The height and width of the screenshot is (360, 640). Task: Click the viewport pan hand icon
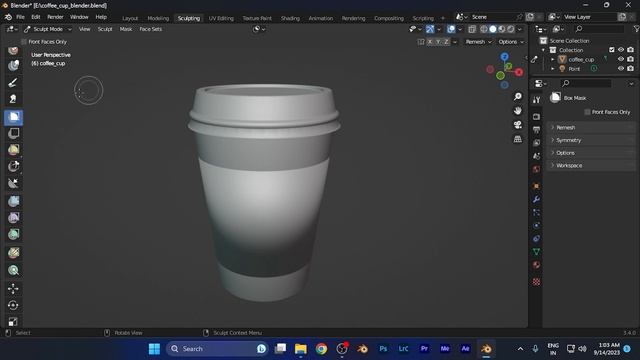pos(518,111)
